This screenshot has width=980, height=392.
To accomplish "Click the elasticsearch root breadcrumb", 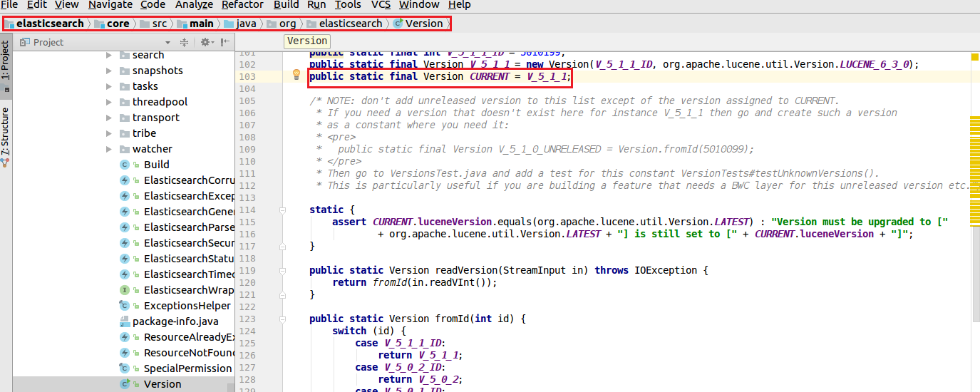I will (43, 24).
